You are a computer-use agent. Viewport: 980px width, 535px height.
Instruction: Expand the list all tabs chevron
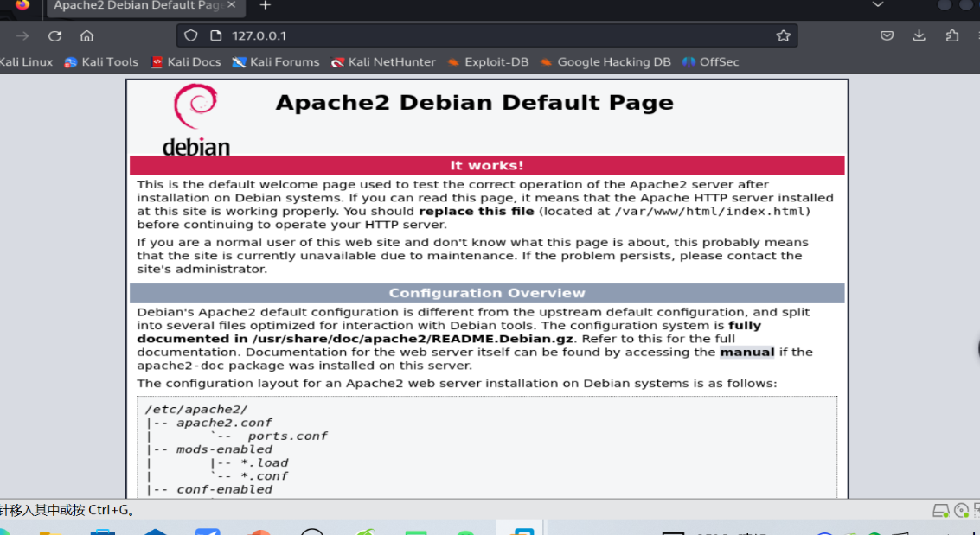pos(878,5)
